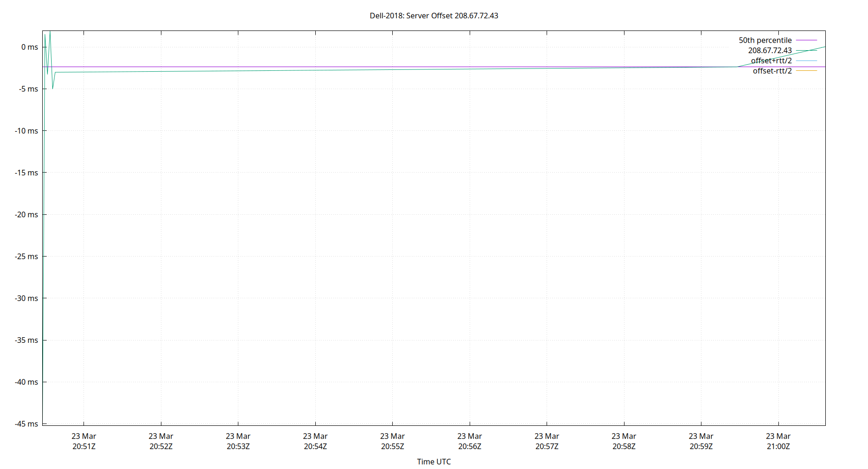This screenshot has height=469, width=868.
Task: Click the 'Time UTC' axis label
Action: click(x=434, y=461)
